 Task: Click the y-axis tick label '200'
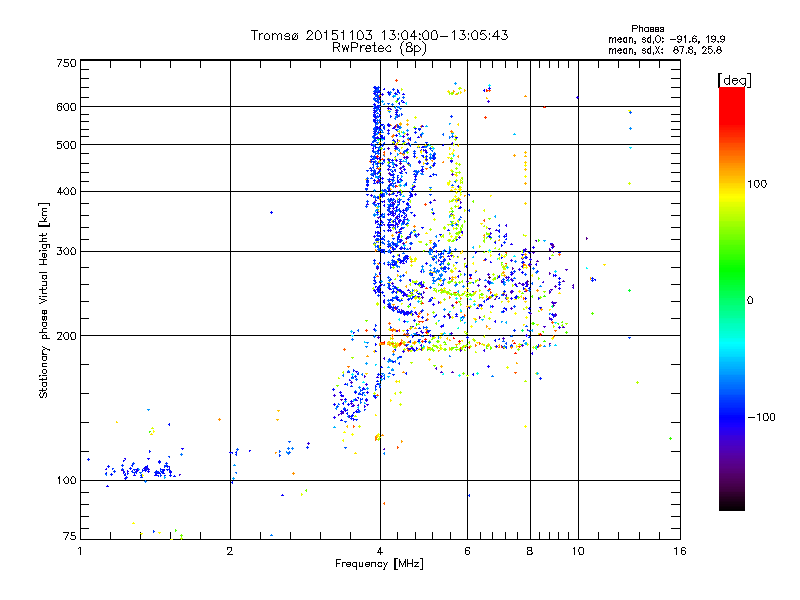(66, 336)
